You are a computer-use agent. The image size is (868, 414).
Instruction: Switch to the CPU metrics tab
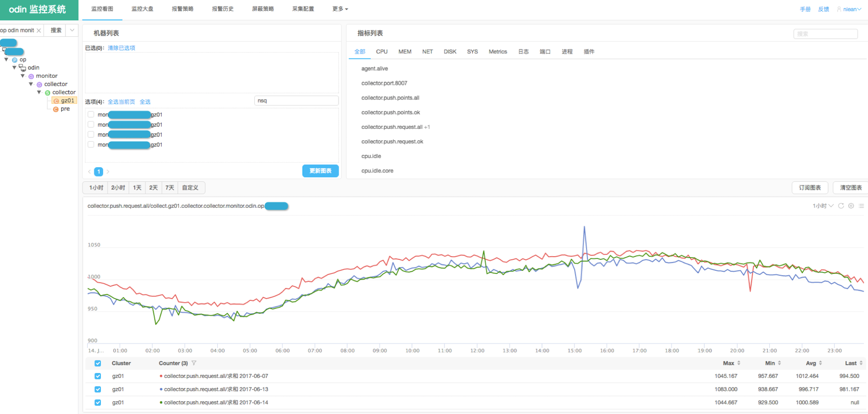tap(381, 52)
